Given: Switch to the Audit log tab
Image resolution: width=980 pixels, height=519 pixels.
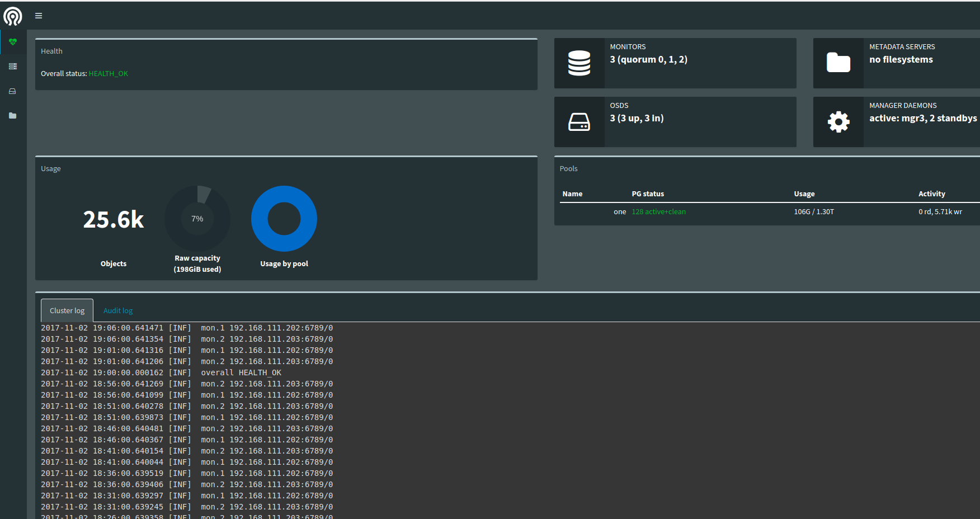Looking at the screenshot, I should pyautogui.click(x=118, y=310).
